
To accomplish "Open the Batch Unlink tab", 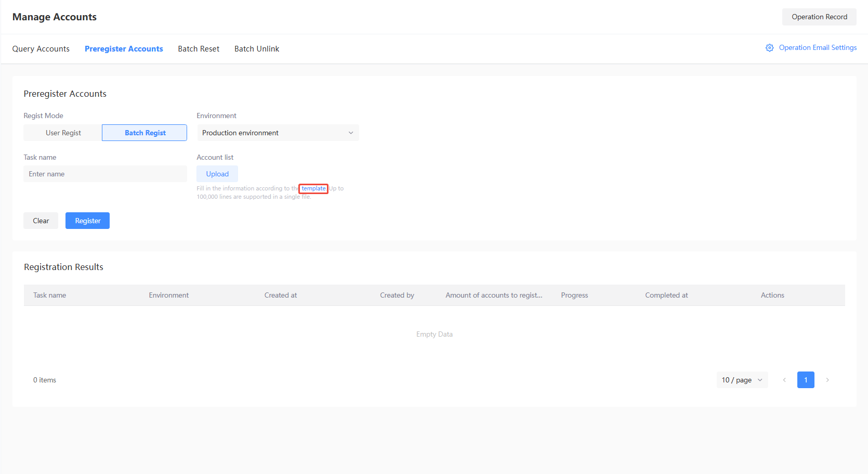I will 257,49.
